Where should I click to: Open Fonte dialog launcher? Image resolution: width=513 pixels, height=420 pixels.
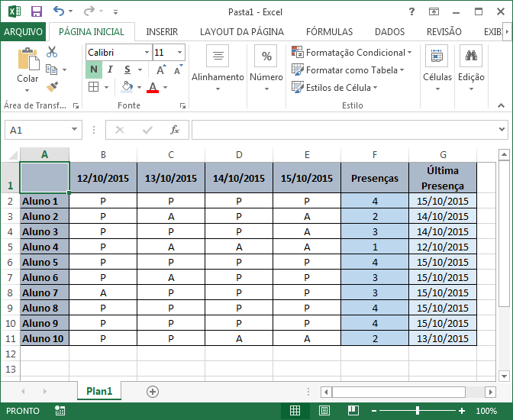(x=182, y=105)
